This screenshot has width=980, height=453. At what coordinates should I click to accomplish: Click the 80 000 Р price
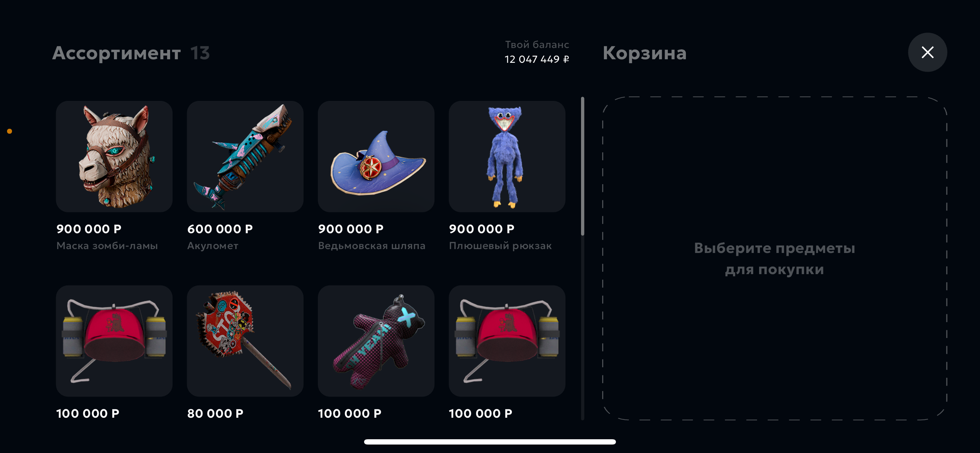pos(215,413)
